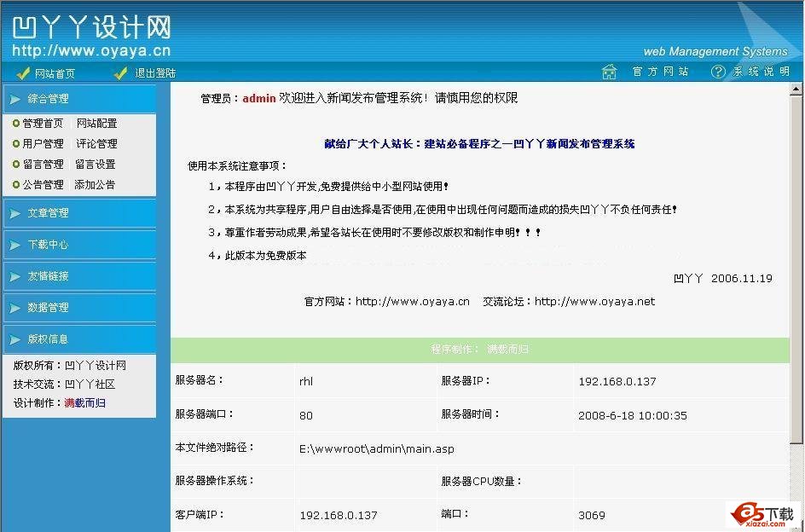Click the house icon for 官方网站

(610, 72)
